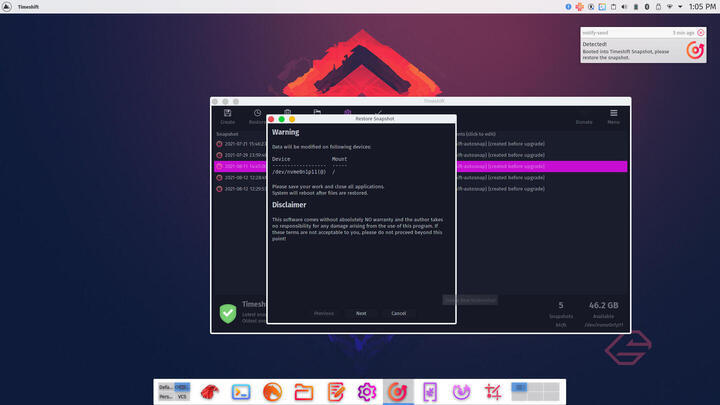Click the 1:05 PM clock
This screenshot has height=405, width=720.
coord(702,7)
